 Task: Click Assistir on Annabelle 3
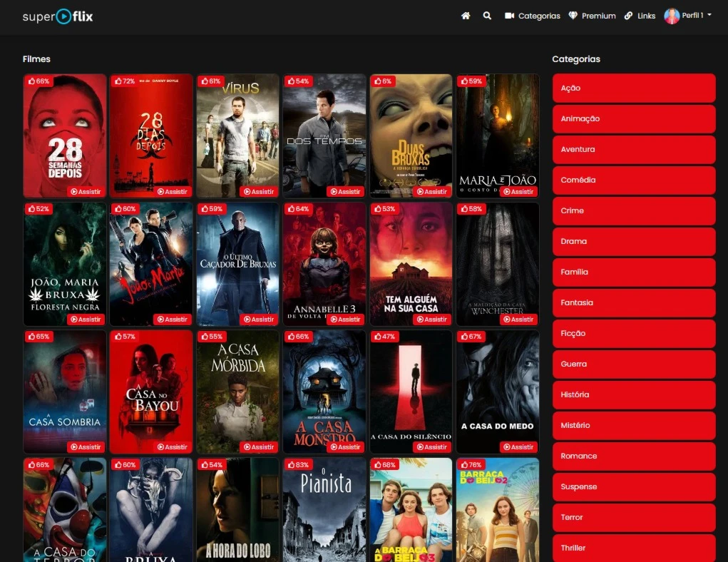point(345,319)
